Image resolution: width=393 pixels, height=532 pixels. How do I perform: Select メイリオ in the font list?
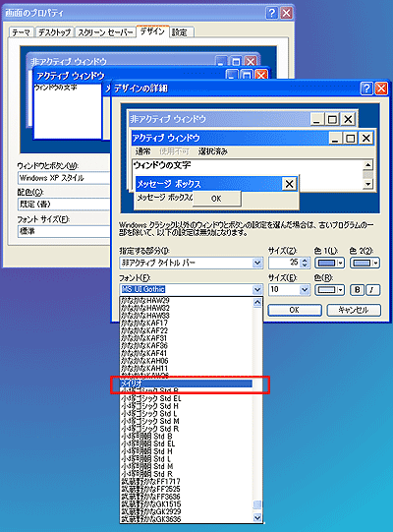[186, 384]
